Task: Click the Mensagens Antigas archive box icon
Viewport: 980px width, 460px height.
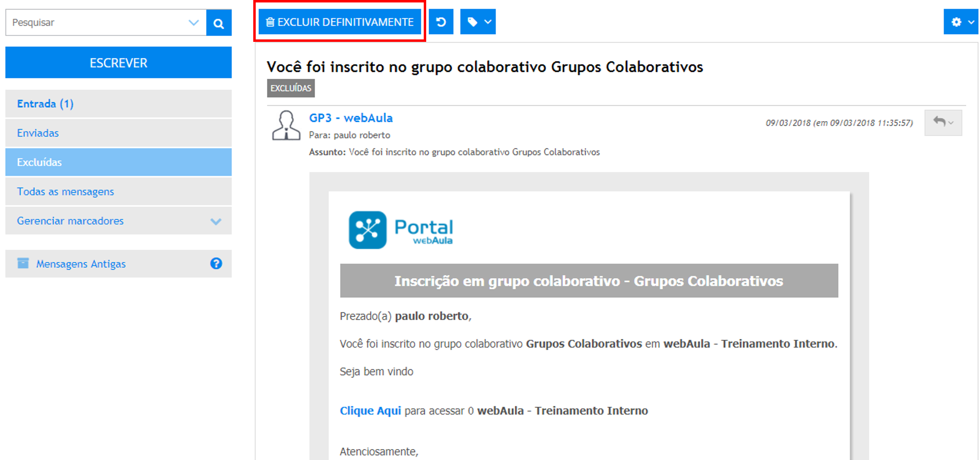Action: click(x=23, y=263)
